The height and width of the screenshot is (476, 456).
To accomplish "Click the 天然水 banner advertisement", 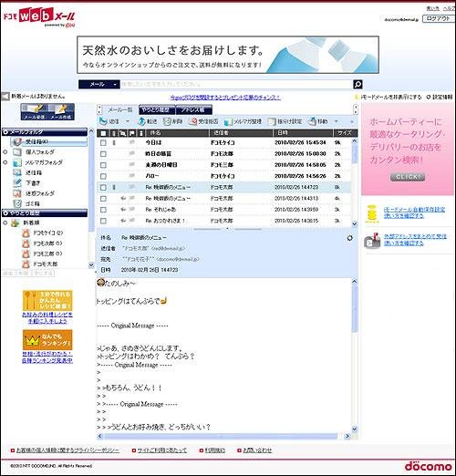I will pos(228,55).
